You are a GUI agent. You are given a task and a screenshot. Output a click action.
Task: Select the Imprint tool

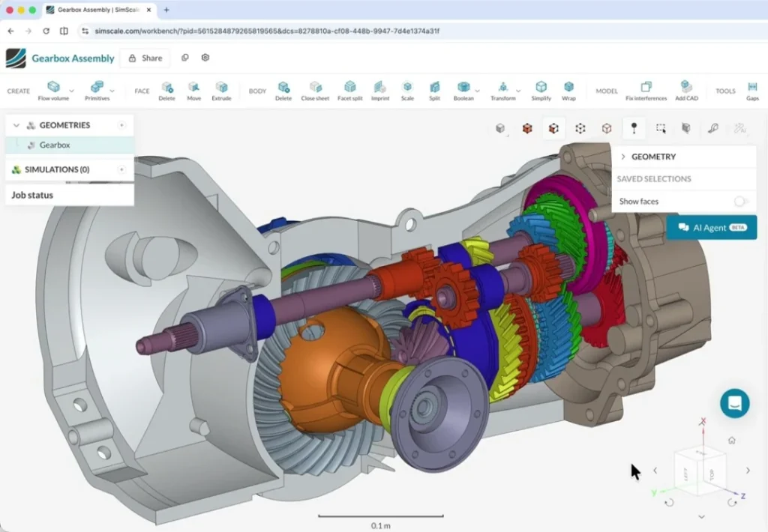pos(380,88)
